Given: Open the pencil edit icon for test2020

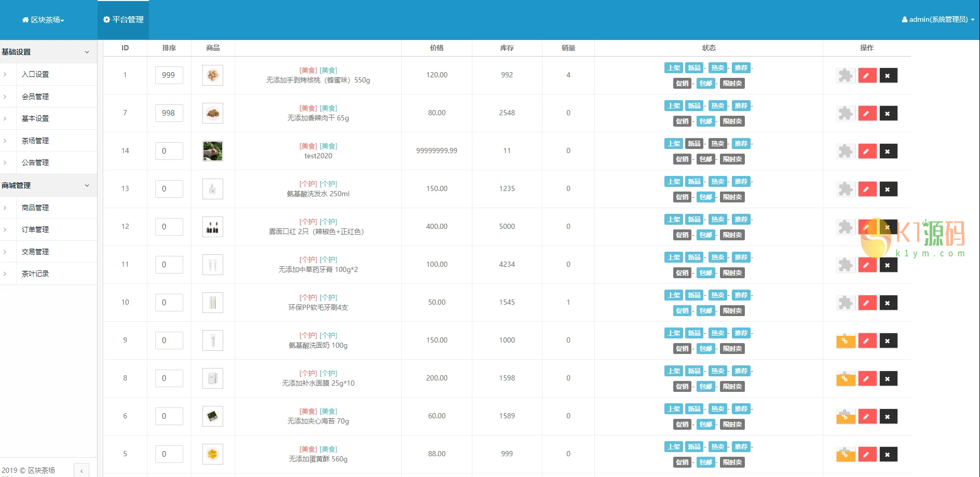Looking at the screenshot, I should [x=867, y=151].
